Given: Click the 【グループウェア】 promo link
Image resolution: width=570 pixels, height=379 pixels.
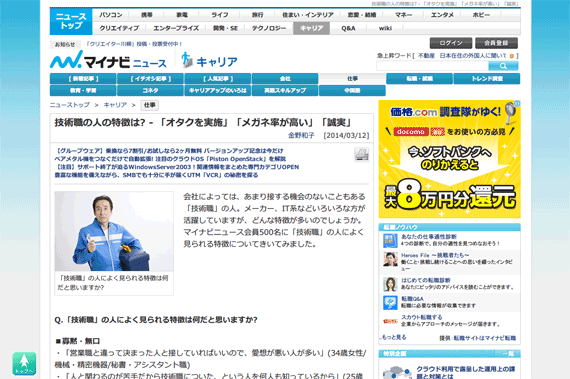Looking at the screenshot, I should (x=169, y=150).
